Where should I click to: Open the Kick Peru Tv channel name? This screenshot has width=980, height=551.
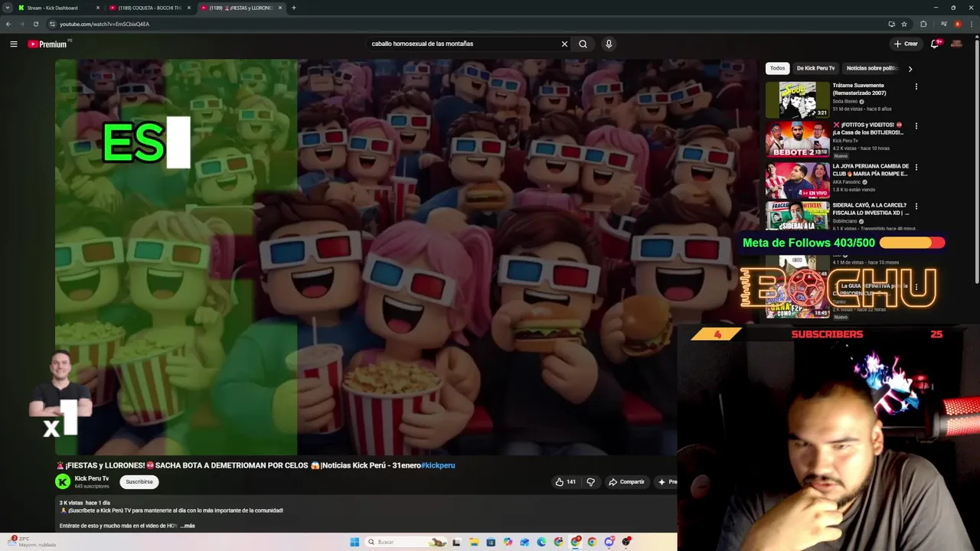pyautogui.click(x=92, y=478)
